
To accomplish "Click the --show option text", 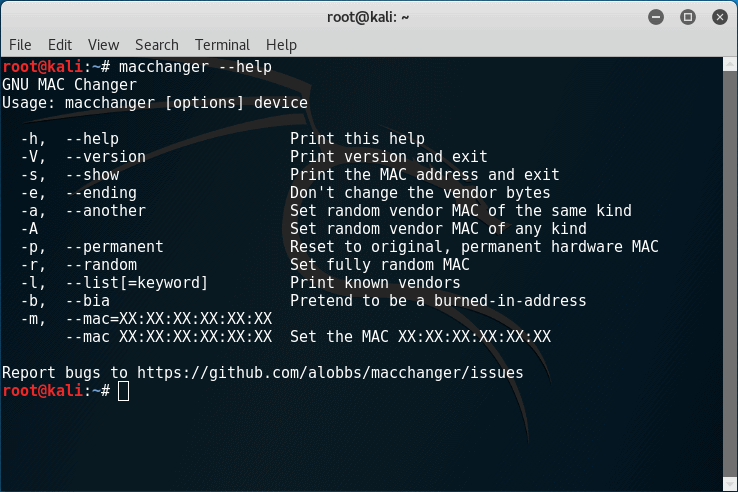I will [92, 175].
